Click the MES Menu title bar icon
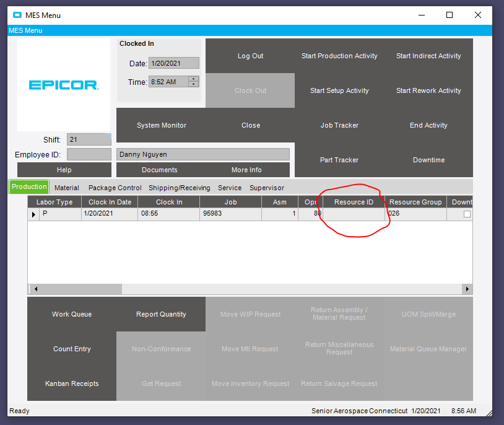504x425 pixels. 17,15
